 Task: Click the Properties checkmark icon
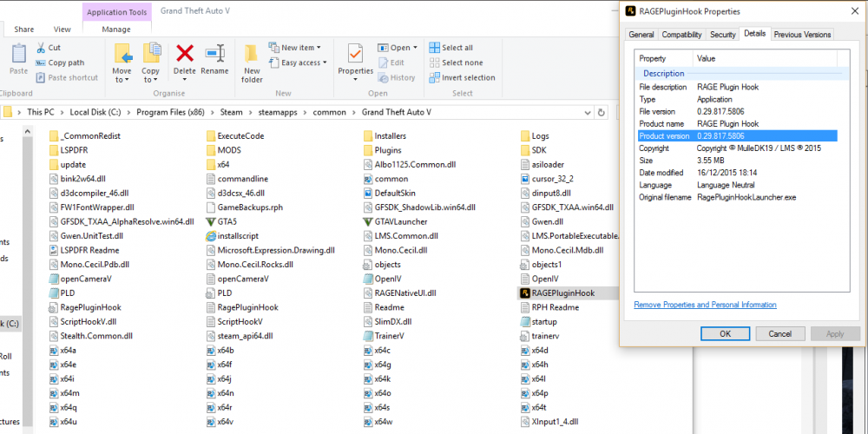pos(355,54)
